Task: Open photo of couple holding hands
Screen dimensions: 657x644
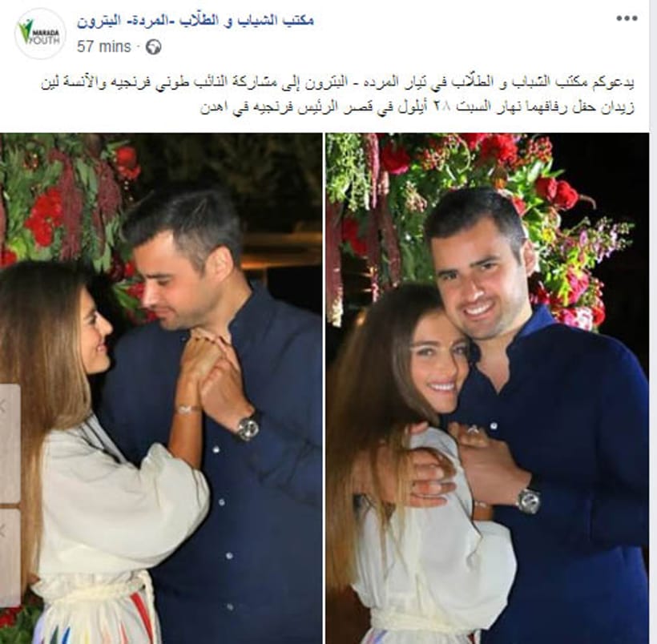Action: [x=161, y=388]
